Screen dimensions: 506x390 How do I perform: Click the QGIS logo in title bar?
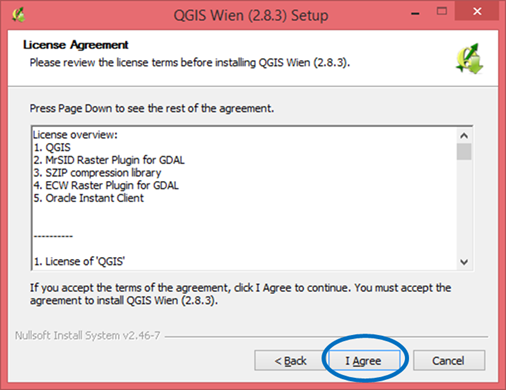tap(19, 15)
